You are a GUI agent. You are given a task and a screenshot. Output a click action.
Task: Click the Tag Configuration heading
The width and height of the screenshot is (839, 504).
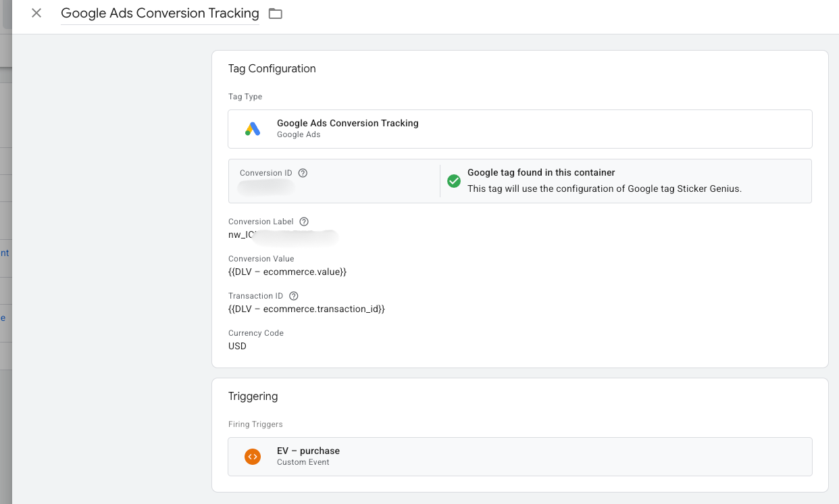[272, 68]
